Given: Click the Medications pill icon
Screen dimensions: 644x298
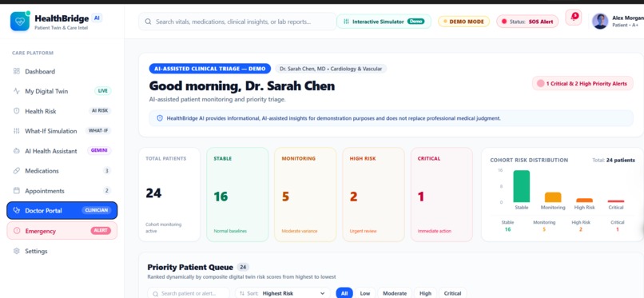Looking at the screenshot, I should [x=17, y=171].
